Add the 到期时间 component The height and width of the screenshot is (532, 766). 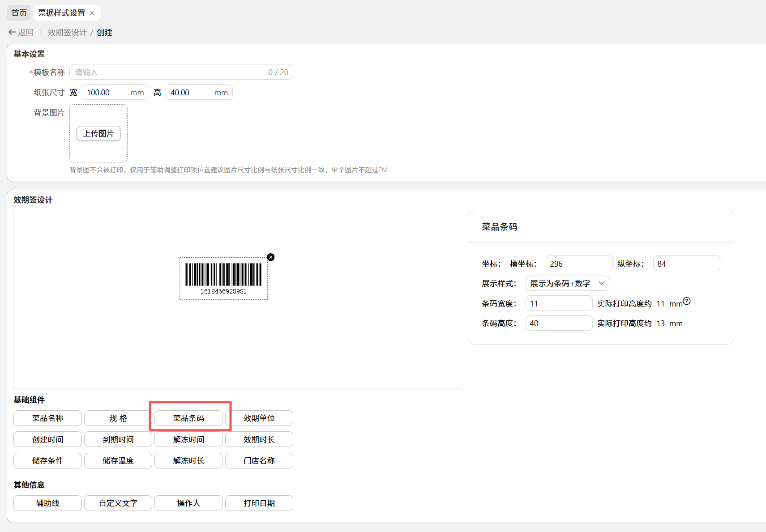click(x=118, y=439)
